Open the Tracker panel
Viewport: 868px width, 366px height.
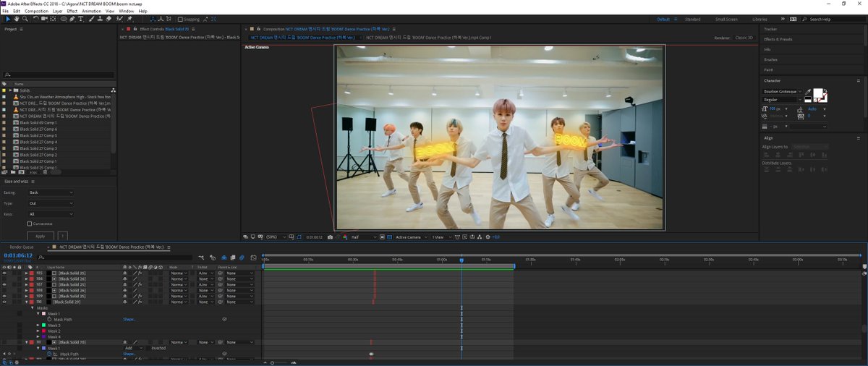[770, 29]
